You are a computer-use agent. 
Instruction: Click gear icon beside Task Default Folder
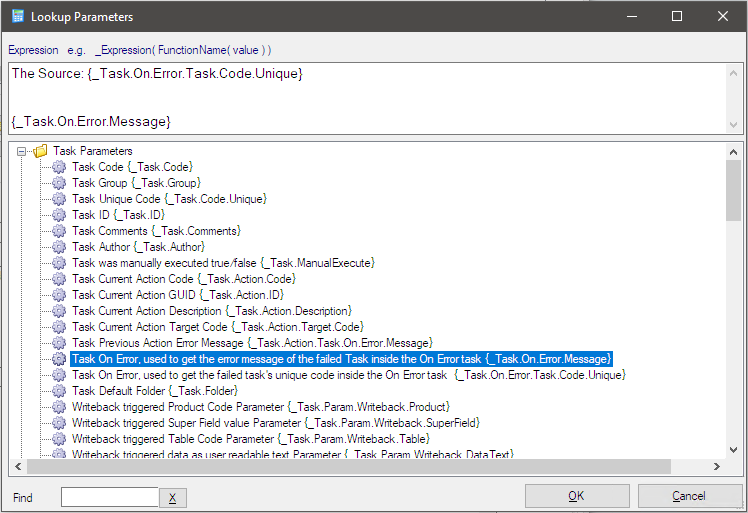59,391
